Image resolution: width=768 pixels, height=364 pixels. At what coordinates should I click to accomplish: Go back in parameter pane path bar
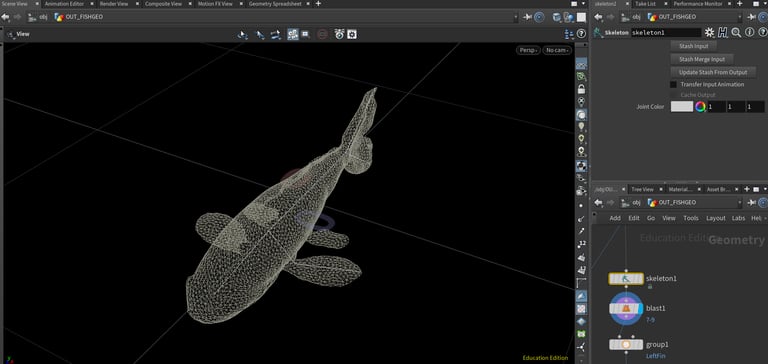pyautogui.click(x=598, y=17)
